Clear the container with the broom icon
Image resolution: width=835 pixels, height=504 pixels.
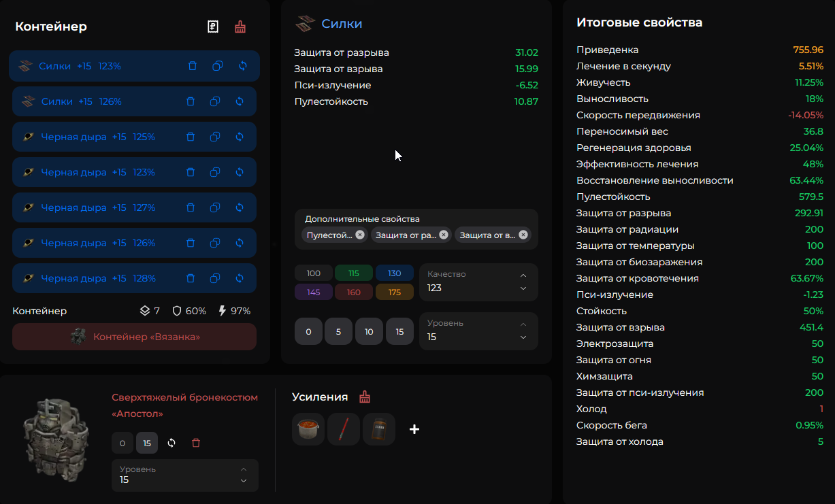(x=240, y=27)
